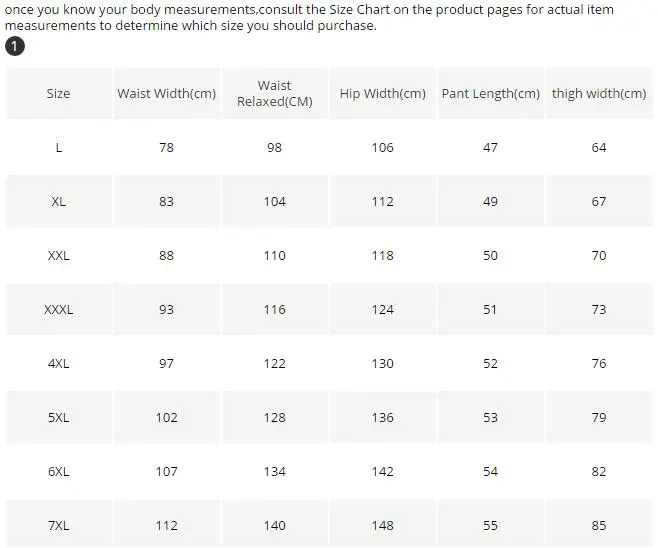
Task: Click the 4XL size row label
Action: 58,363
